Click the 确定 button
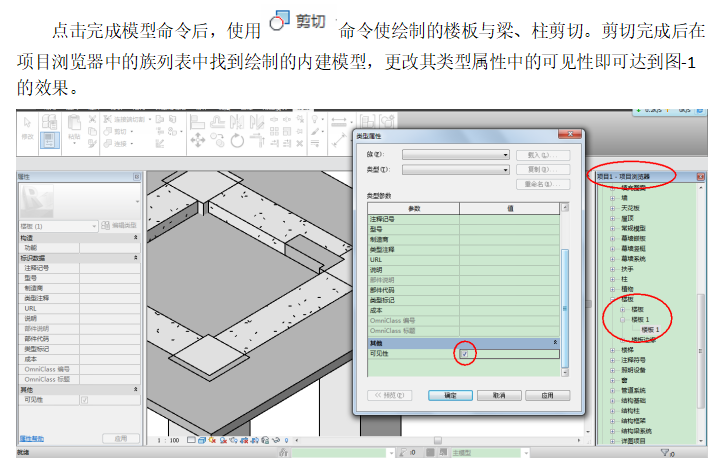Screen dimensions: 717x473 [450, 395]
